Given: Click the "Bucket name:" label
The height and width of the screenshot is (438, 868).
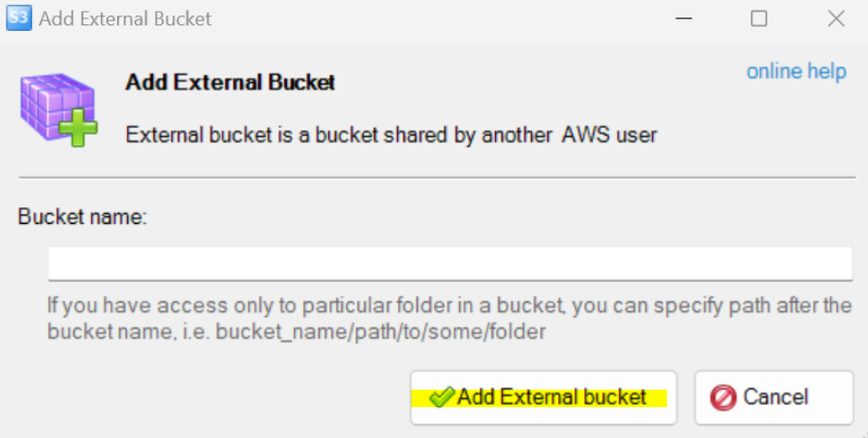Looking at the screenshot, I should 82,216.
